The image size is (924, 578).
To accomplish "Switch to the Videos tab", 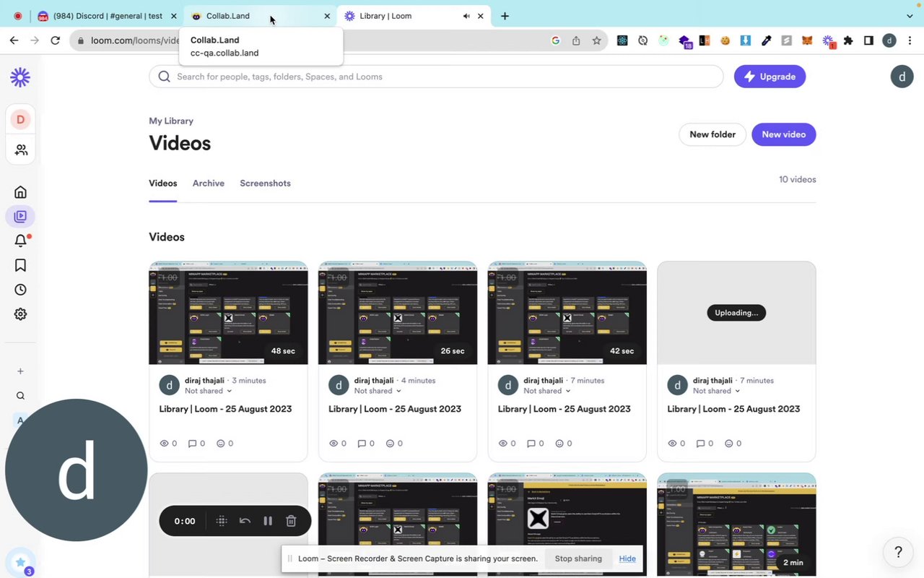I will (163, 184).
